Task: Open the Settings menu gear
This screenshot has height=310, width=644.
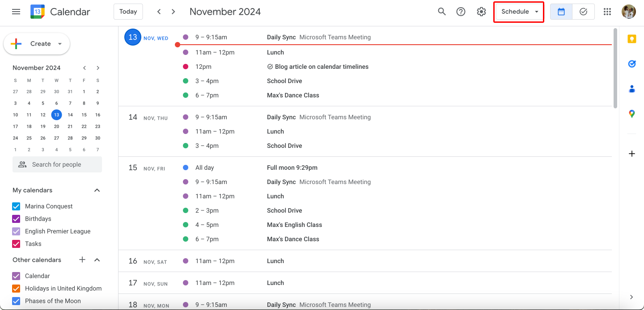Action: tap(481, 12)
